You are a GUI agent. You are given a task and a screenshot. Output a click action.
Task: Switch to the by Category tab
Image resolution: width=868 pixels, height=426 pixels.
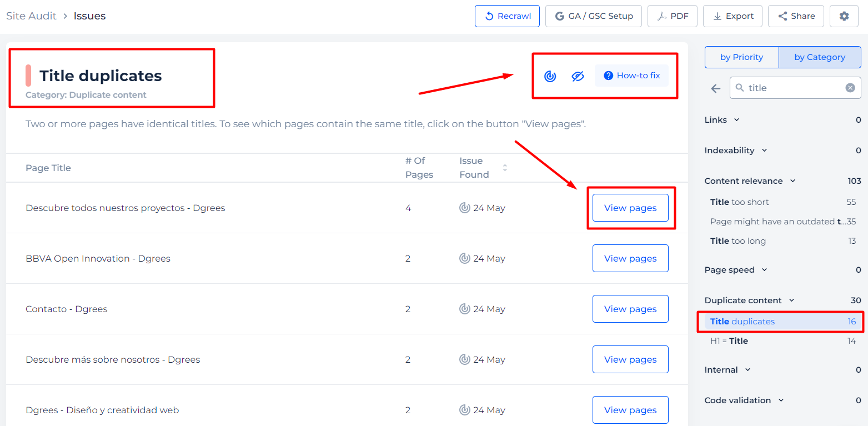(820, 57)
